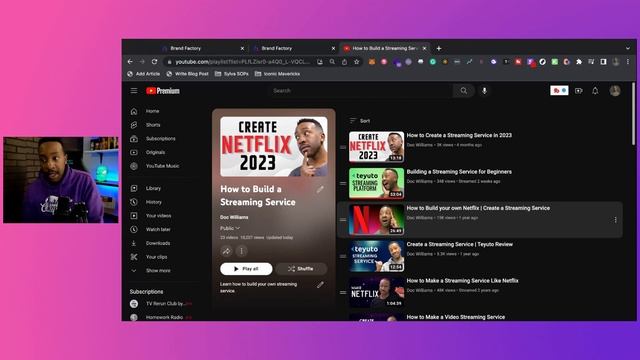Open Sylva SOPs bookmark folder
Image resolution: width=640 pixels, height=360 pixels.
(231, 74)
